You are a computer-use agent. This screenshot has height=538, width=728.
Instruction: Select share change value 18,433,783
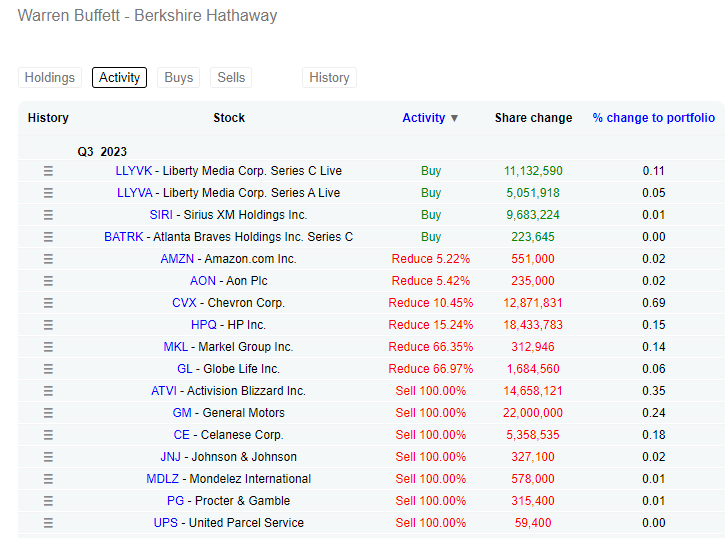click(x=533, y=325)
